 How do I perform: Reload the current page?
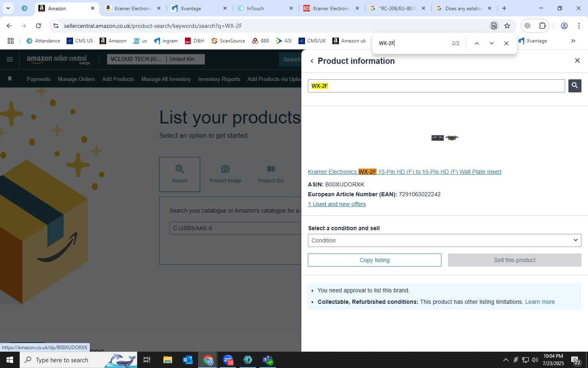38,26
